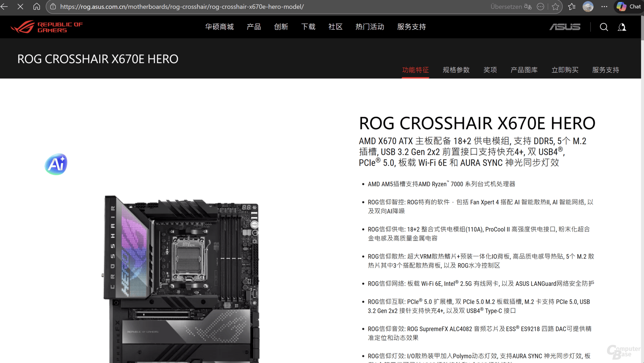This screenshot has height=363, width=644.
Task: Click the browser back arrow
Action: click(x=4, y=6)
